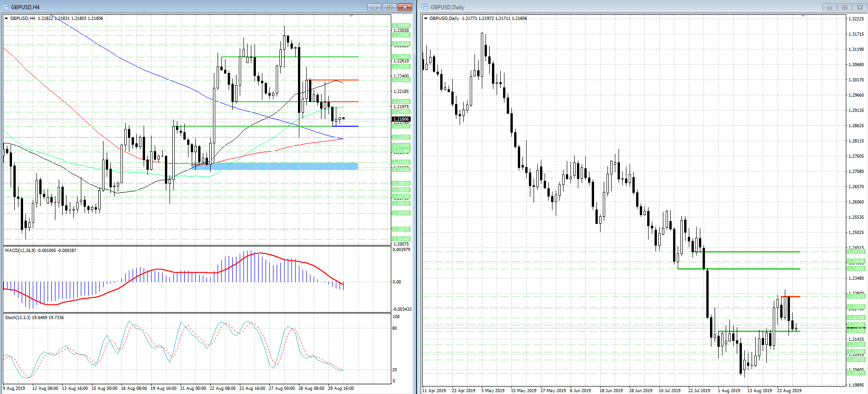Screen dimensions: 868x394
Task: Open the triangle menu beside GBPUSD,Daily chart label
Action: coord(426,18)
